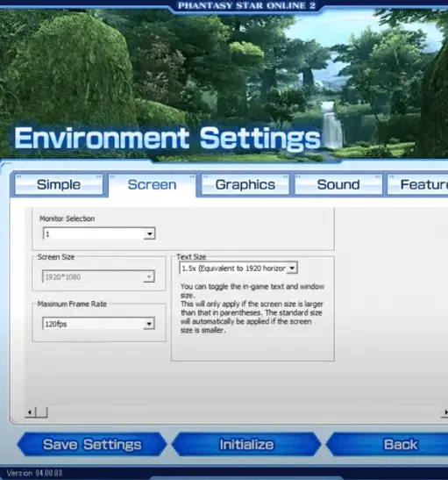Click the Monitor Selection value 1
The width and height of the screenshot is (448, 480).
47,234
